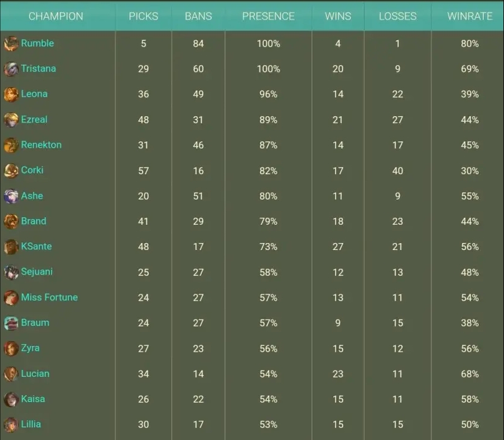The image size is (504, 440).
Task: Open the Miss Fortune champion link
Action: tap(49, 297)
